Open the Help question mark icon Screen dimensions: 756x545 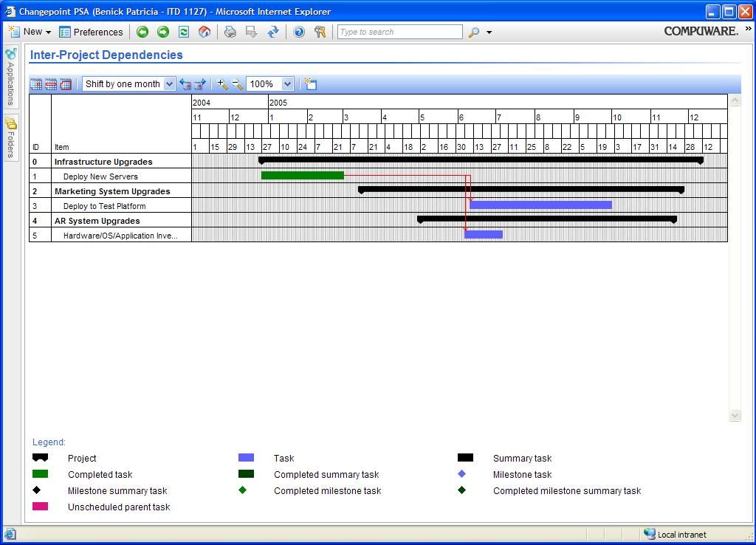point(299,32)
